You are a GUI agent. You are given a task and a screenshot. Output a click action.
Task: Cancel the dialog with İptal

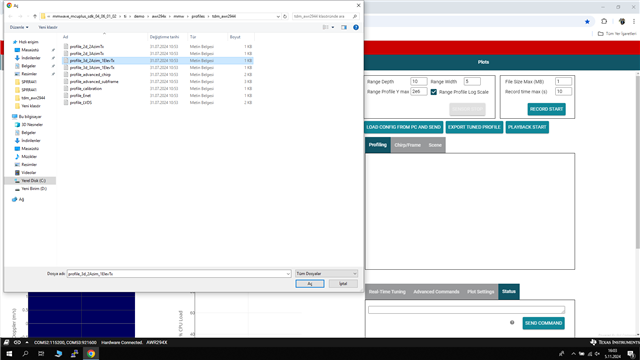coord(343,284)
